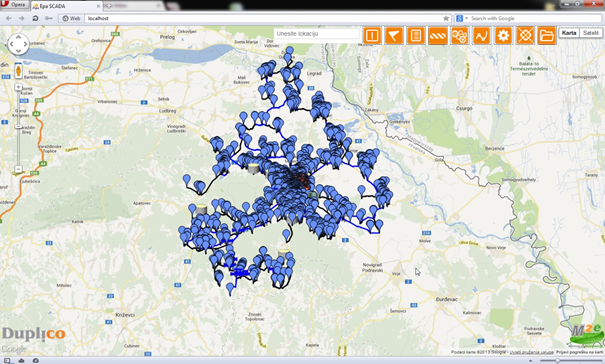Select the flag marker tool
605x364 pixels.
click(394, 36)
